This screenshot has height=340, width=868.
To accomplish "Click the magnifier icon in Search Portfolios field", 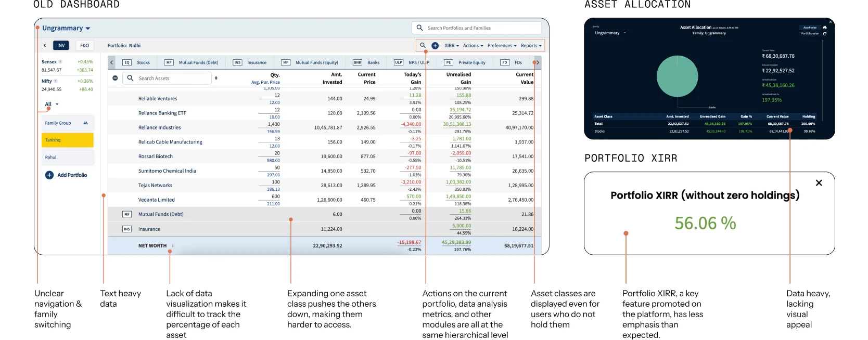I will [420, 28].
